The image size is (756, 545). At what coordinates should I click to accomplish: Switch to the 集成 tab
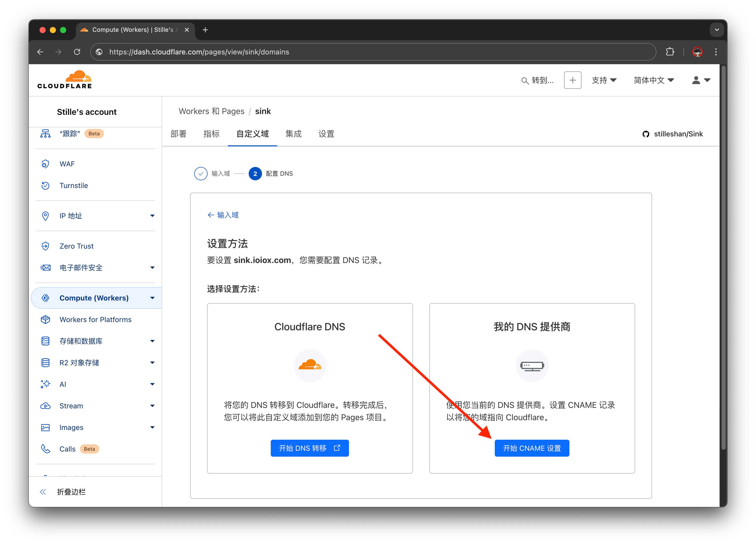click(293, 134)
